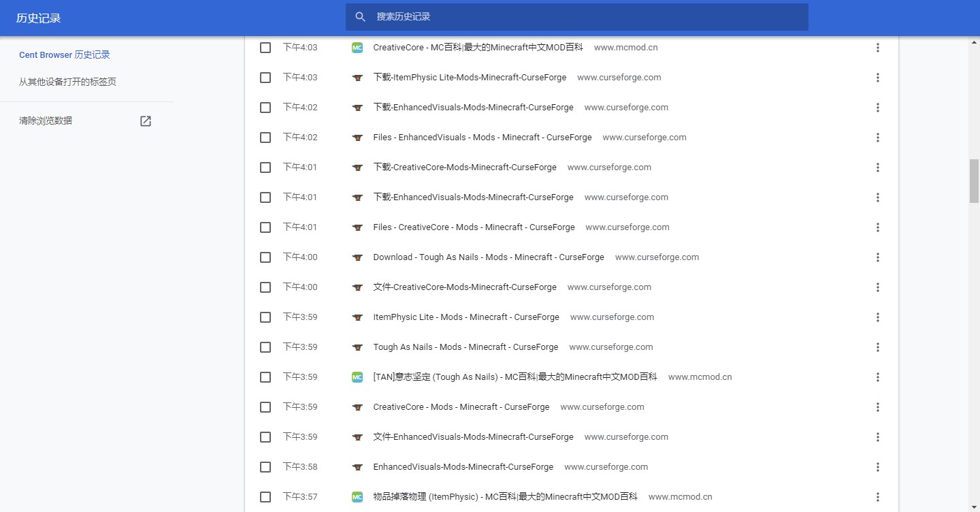Click the favicon of the 3:58 EnhancedVisuals row
The height and width of the screenshot is (512, 980).
coord(357,467)
